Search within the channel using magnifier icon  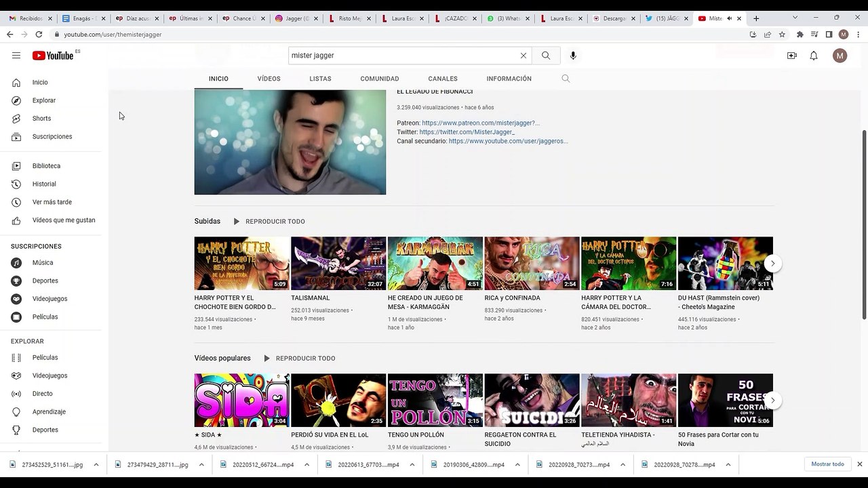pyautogui.click(x=566, y=79)
